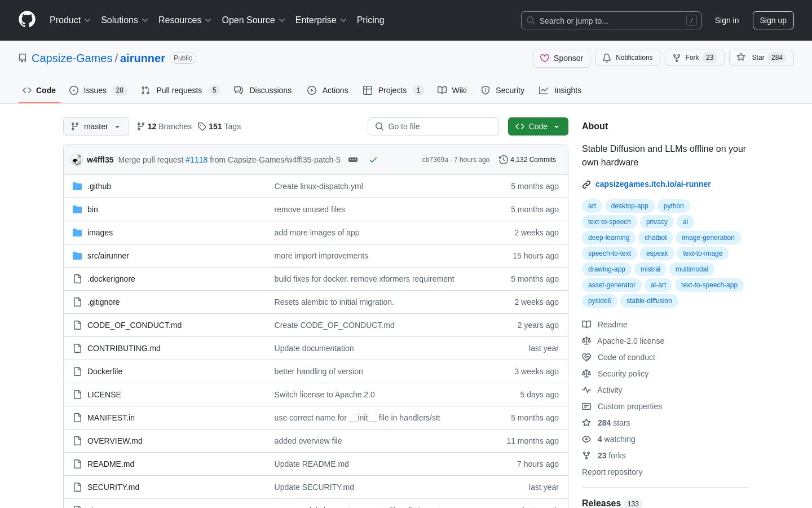
Task: Focus the Search or jump to field
Action: pos(611,20)
